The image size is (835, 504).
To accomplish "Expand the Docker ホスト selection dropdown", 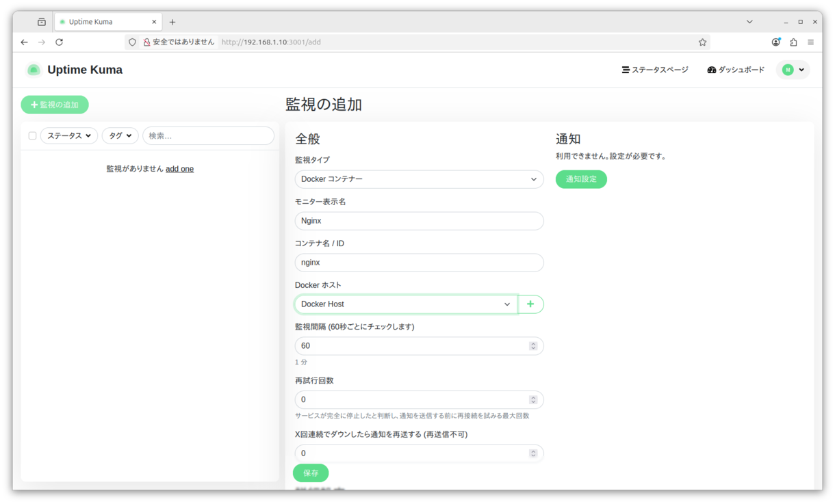I will pos(406,304).
